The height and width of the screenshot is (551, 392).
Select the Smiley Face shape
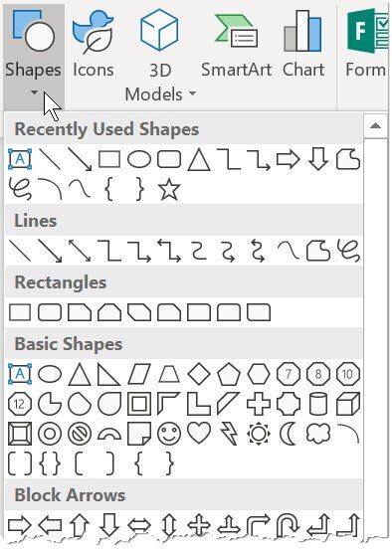click(x=169, y=434)
